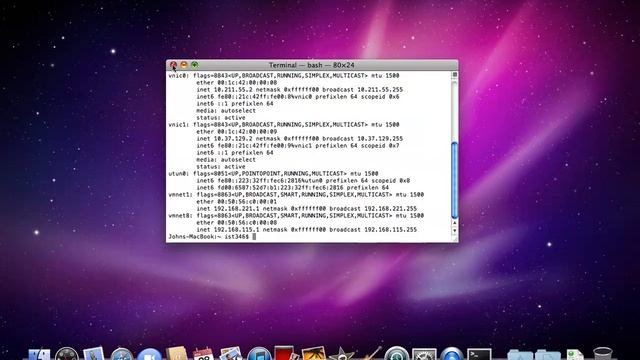Click the 'vmnet8: flags=8863' line
The width and height of the screenshot is (640, 360).
click(x=296, y=216)
